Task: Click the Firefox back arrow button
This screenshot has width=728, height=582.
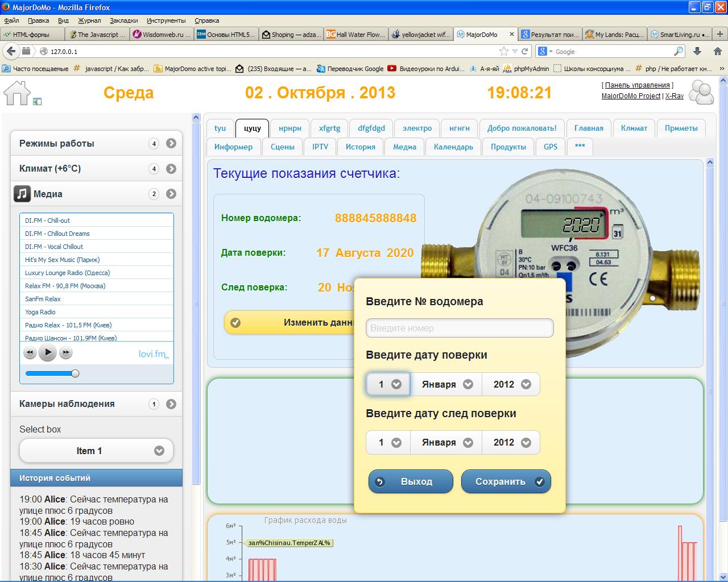Action: 11,51
